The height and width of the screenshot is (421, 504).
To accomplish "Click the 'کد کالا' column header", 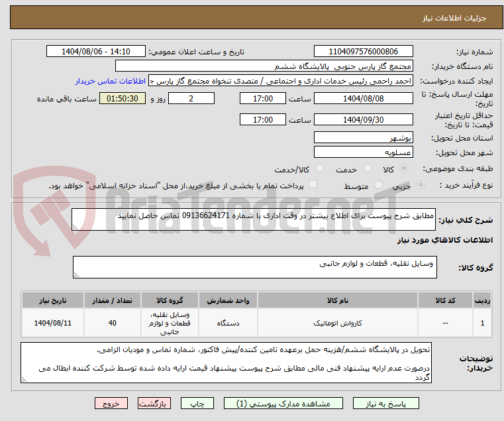I will tap(445, 300).
